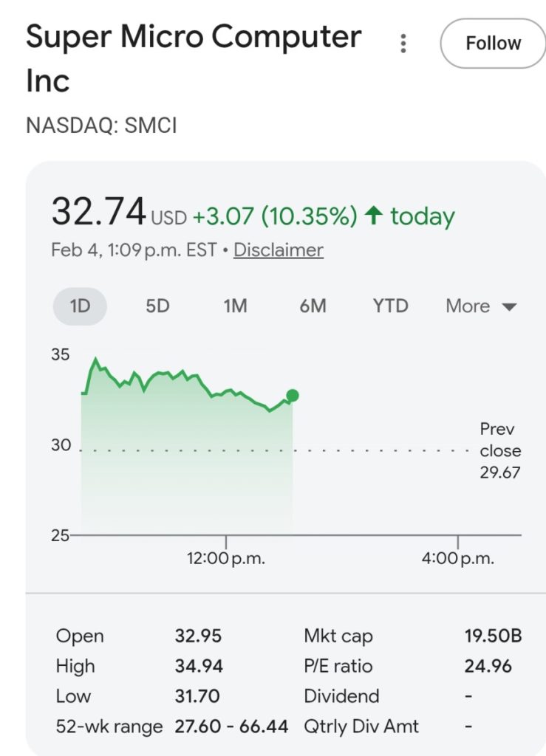The image size is (546, 756).
Task: Open the Disclaimer link
Action: point(279,250)
